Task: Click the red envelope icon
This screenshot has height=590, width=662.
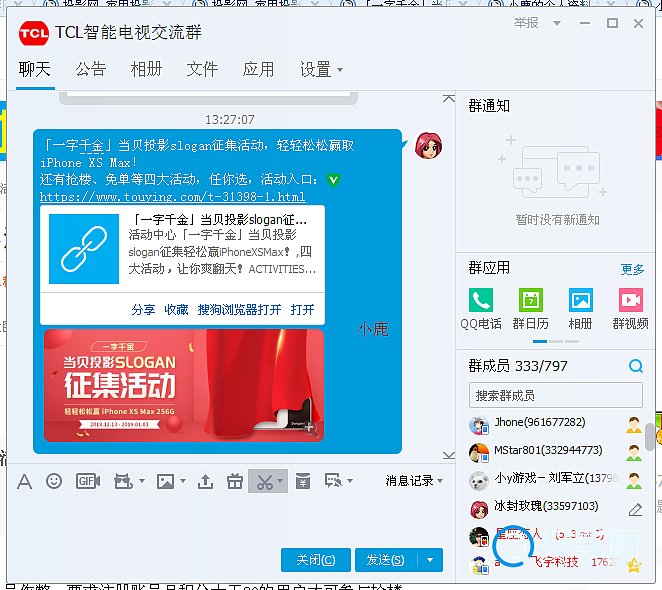Action: [303, 481]
